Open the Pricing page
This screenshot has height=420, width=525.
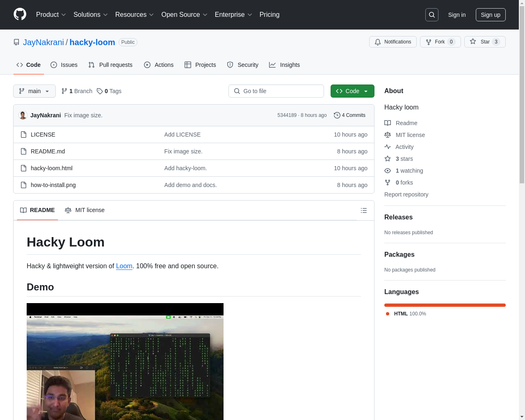pyautogui.click(x=269, y=15)
